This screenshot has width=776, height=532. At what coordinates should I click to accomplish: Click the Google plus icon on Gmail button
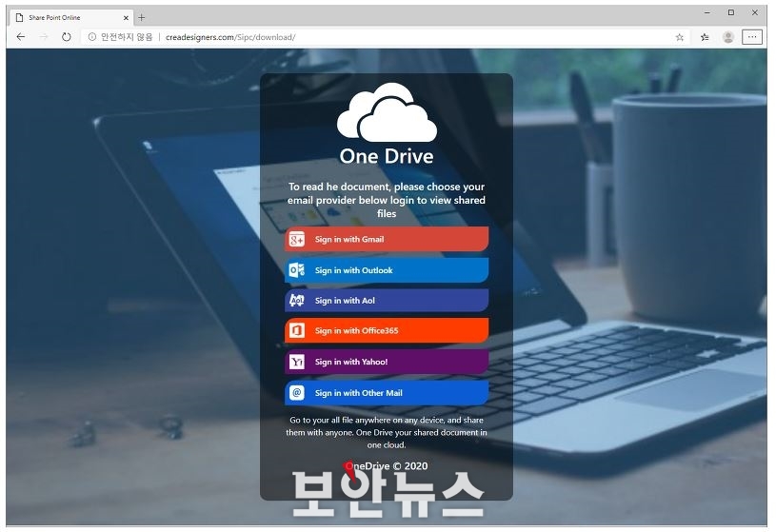[296, 240]
